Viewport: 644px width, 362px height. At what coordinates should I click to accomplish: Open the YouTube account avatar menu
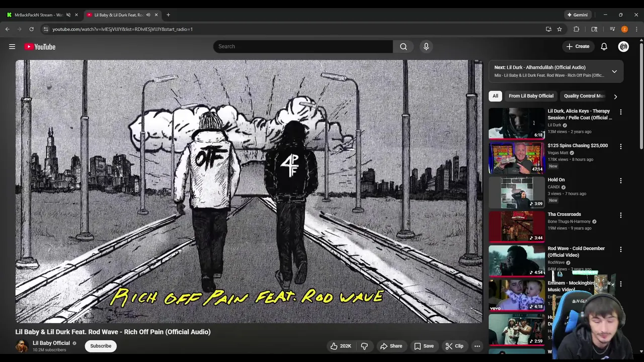tap(623, 46)
